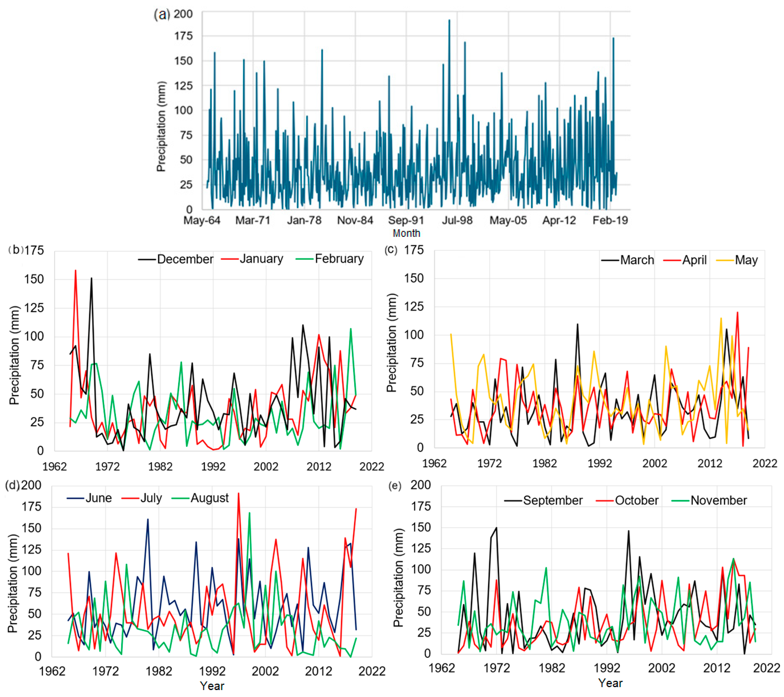Select the November legend label in panel e
This screenshot has width=784, height=697.
(719, 500)
